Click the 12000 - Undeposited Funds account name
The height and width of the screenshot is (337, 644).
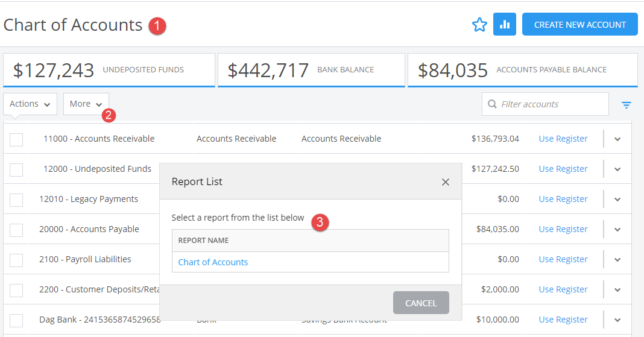click(x=97, y=169)
